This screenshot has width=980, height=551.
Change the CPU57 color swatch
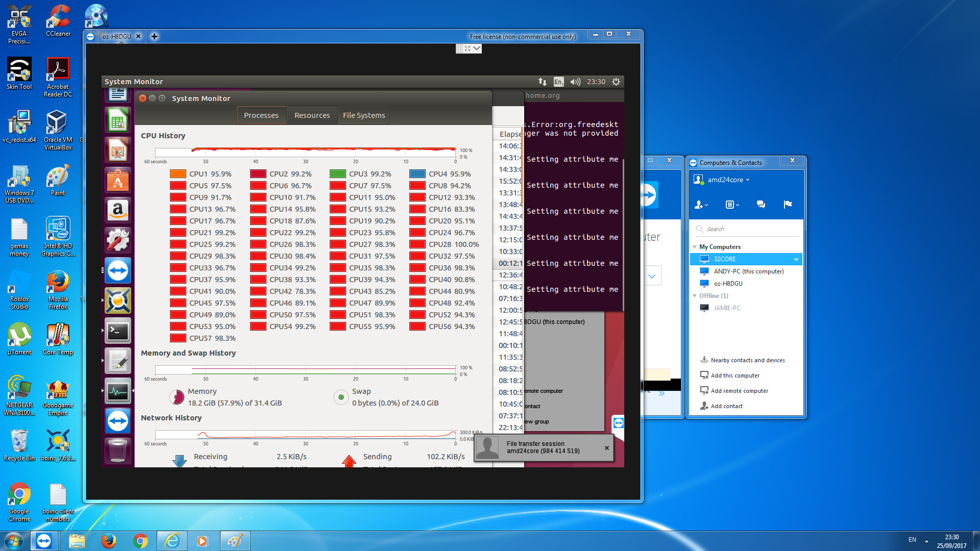coord(178,338)
